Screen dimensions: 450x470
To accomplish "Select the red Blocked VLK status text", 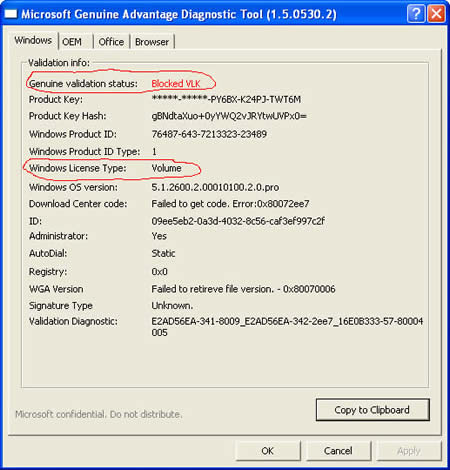I will (x=176, y=84).
